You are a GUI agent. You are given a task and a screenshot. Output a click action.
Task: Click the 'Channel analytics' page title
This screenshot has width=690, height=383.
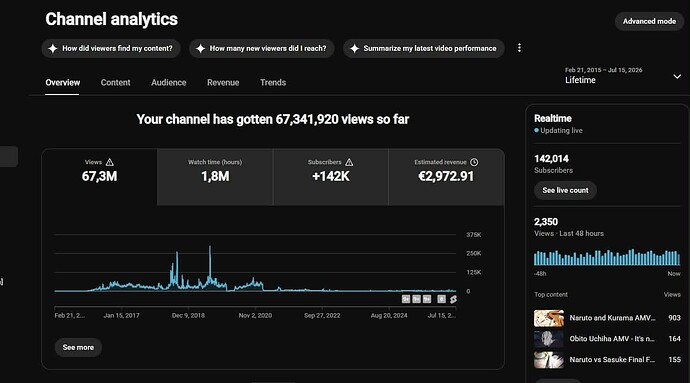pyautogui.click(x=111, y=19)
